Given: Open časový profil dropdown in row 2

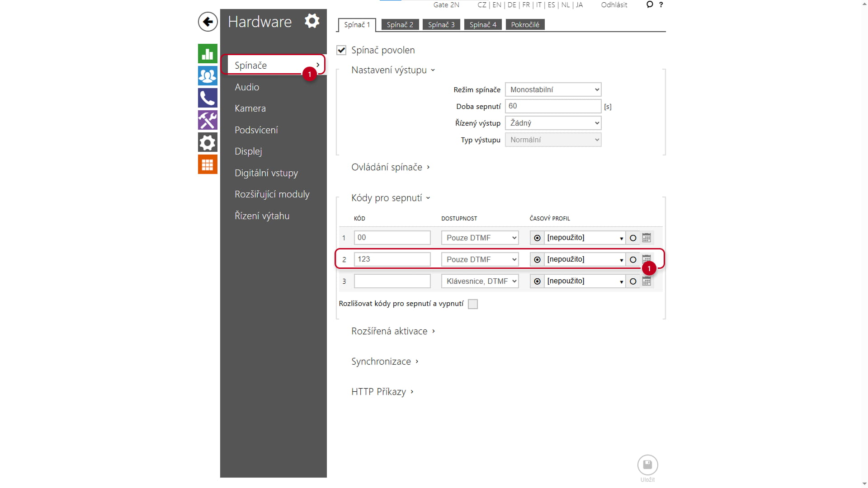Looking at the screenshot, I should point(585,259).
